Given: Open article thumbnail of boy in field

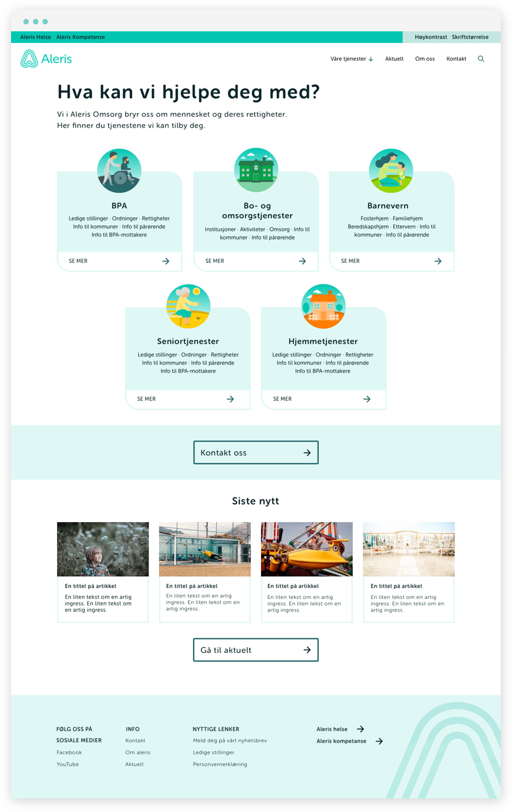Looking at the screenshot, I should pyautogui.click(x=103, y=549).
